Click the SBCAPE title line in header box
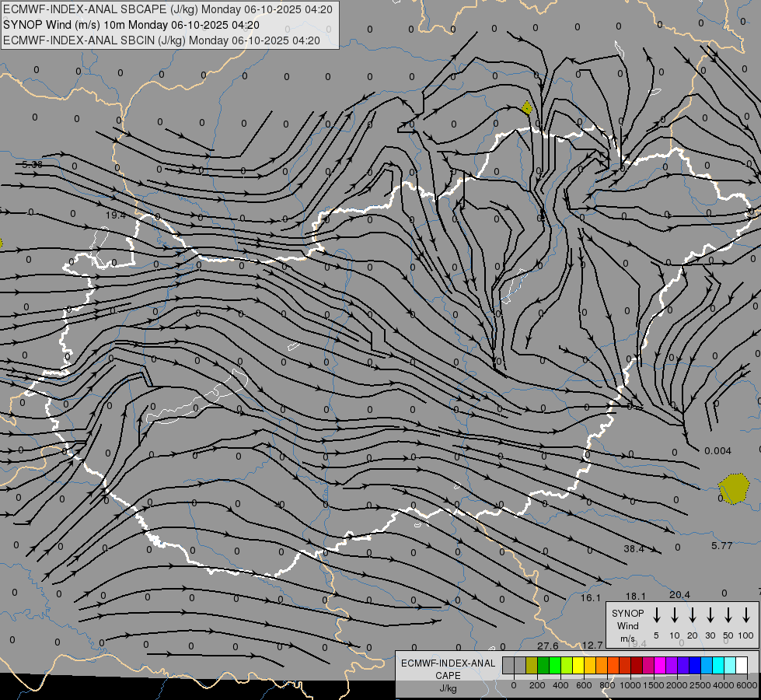The image size is (761, 700). (x=168, y=9)
